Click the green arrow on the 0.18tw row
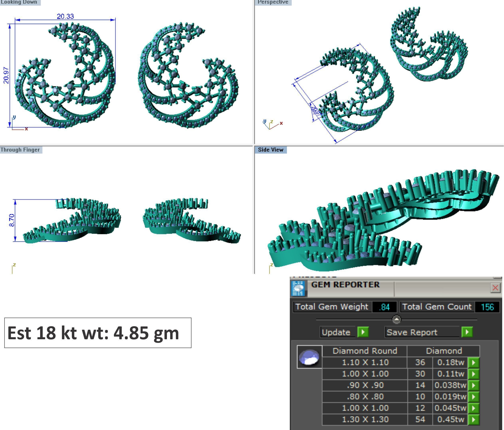Image resolution: width=504 pixels, height=430 pixels. [x=474, y=363]
